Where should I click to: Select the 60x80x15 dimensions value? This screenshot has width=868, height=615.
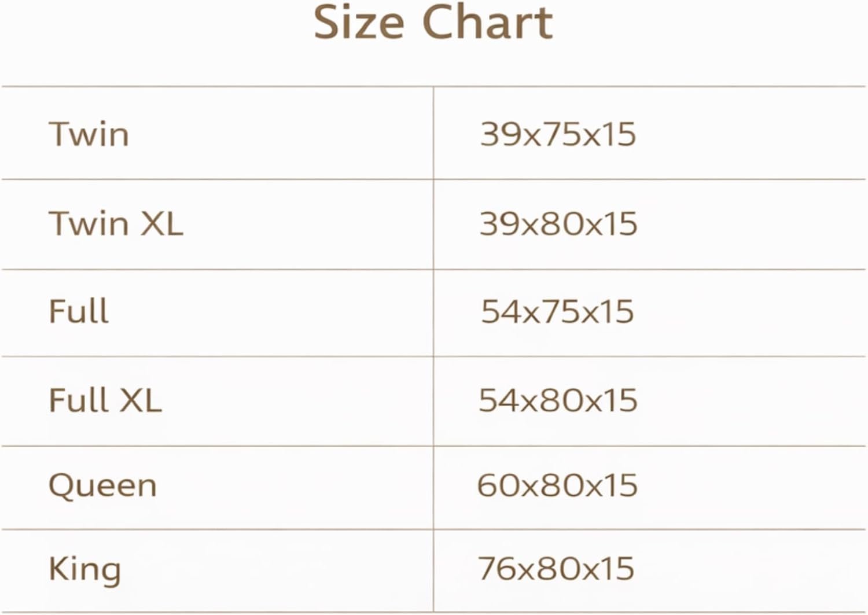tap(557, 485)
